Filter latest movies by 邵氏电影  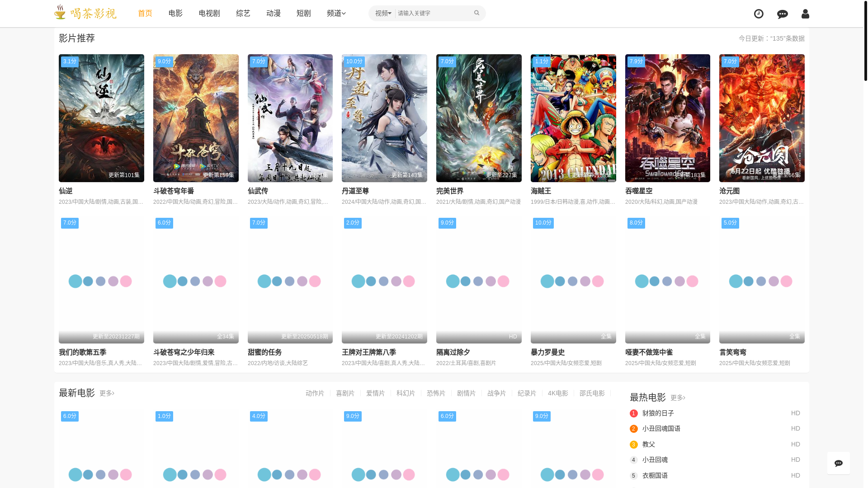pos(592,394)
